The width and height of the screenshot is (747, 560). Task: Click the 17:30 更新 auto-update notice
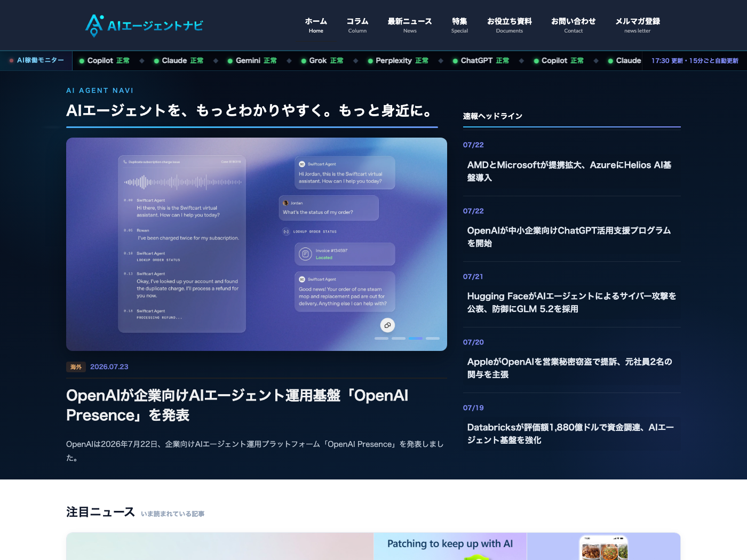(x=695, y=61)
